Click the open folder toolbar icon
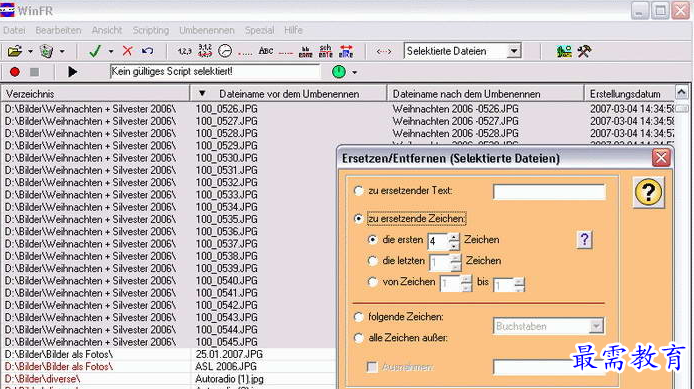This screenshot has width=694, height=389. pos(15,51)
